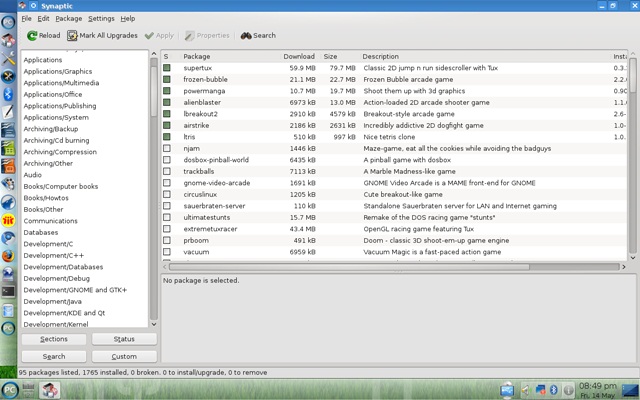Click status box for powermanga
Image resolution: width=640 pixels, height=400 pixels.
click(167, 91)
